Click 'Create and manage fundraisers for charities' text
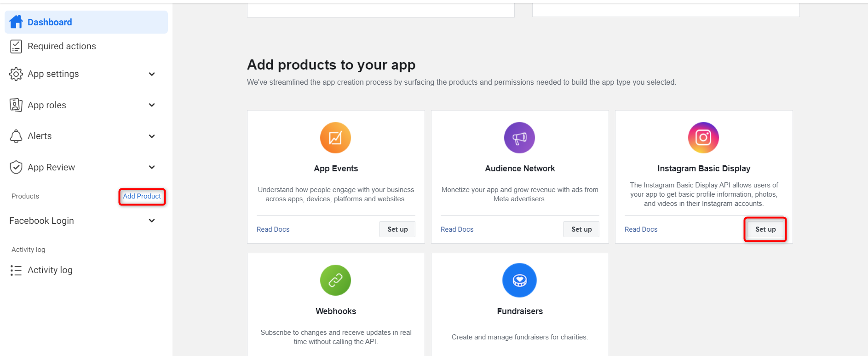 click(x=520, y=337)
